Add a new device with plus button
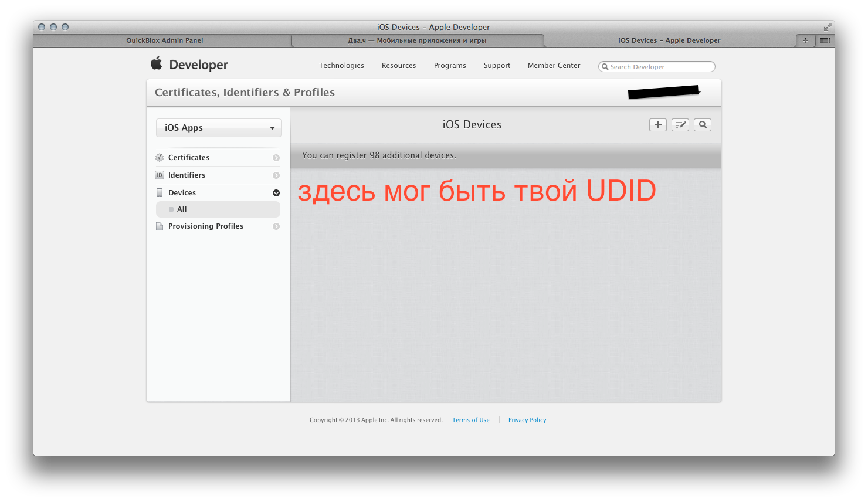This screenshot has height=502, width=868. pos(658,125)
